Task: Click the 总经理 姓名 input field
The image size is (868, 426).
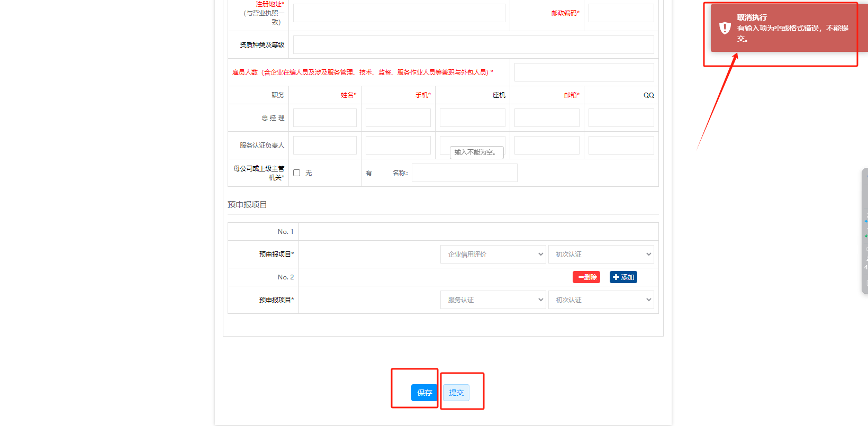Action: pos(325,117)
